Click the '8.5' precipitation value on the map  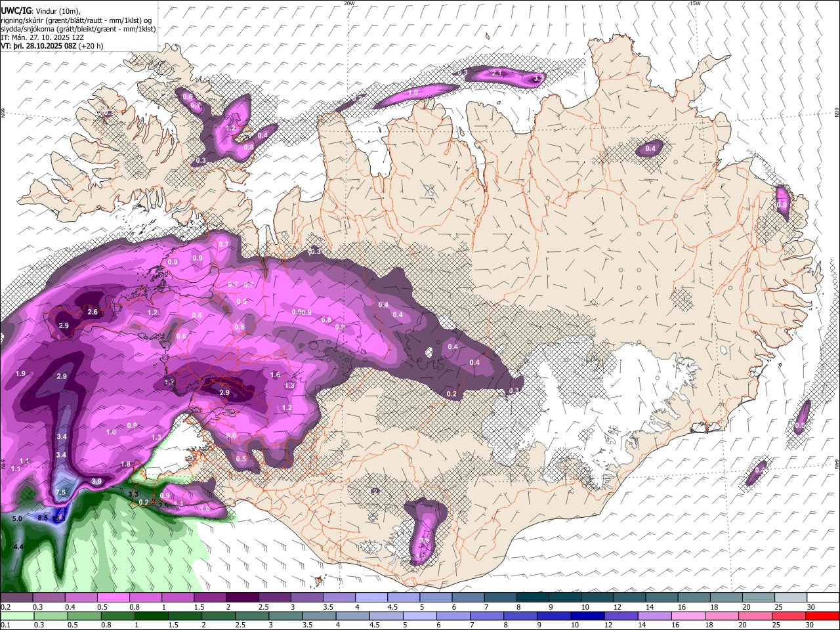pyautogui.click(x=43, y=518)
